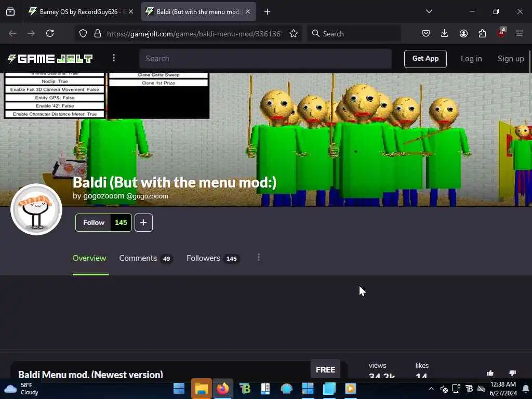Open the Extensions puzzle icon
Screen dimensions: 532x399
click(482, 33)
